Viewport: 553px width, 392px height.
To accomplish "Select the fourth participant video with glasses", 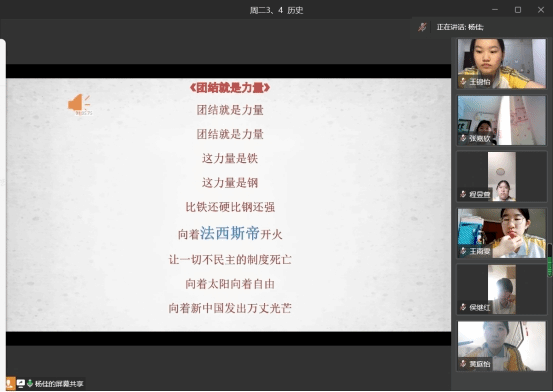I will (x=502, y=233).
